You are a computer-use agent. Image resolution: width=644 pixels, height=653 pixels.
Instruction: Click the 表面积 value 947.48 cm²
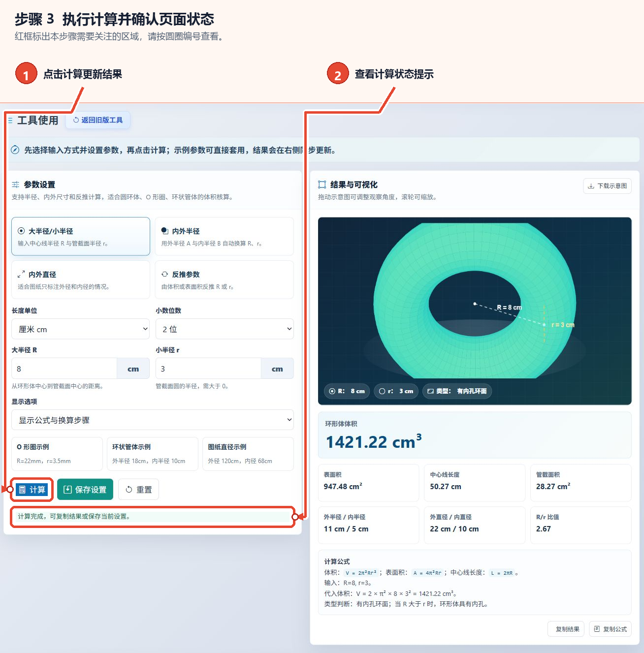pos(343,486)
